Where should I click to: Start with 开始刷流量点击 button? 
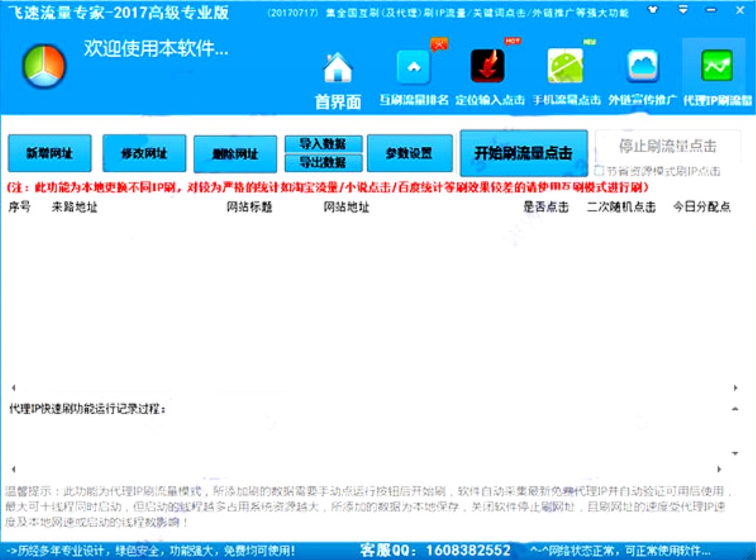point(524,153)
